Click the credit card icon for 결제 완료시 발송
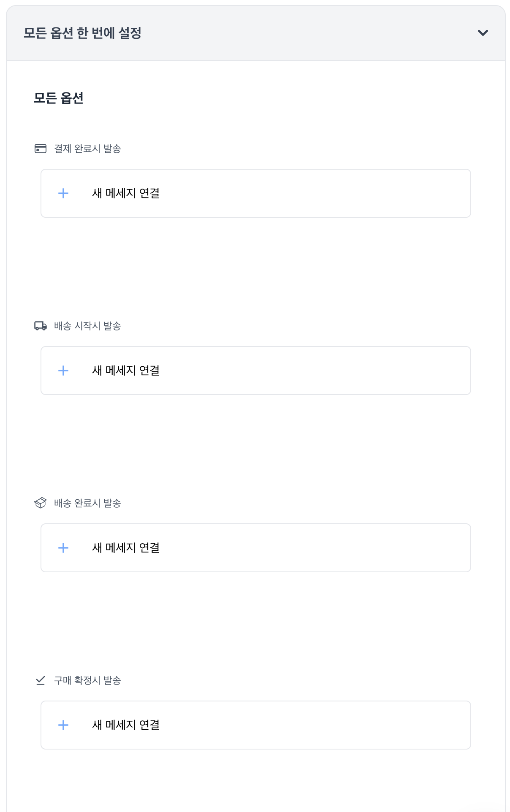 point(41,149)
